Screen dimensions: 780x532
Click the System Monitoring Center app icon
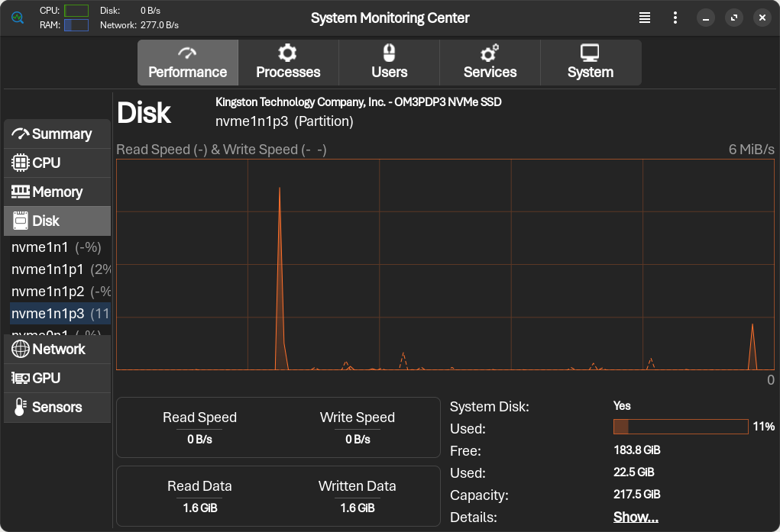tap(18, 18)
